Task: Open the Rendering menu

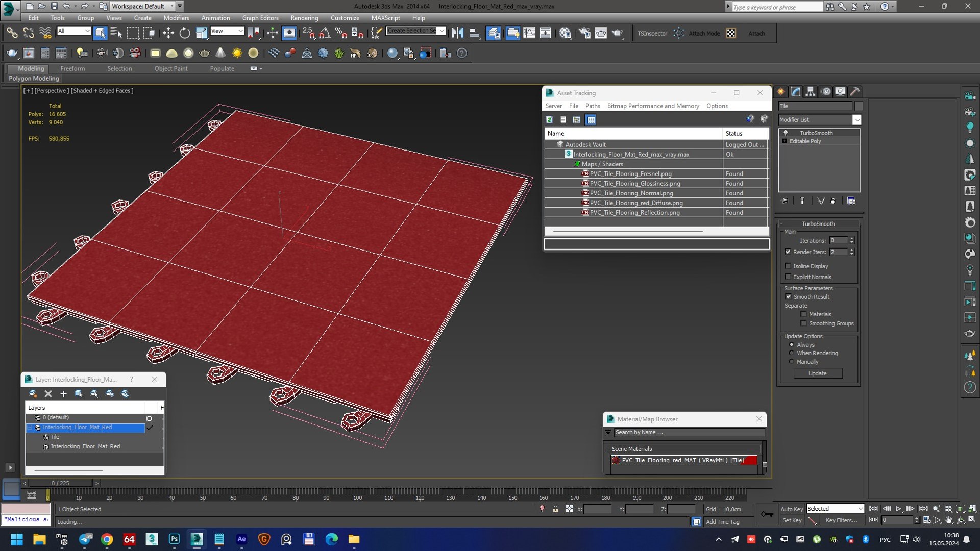Action: coord(304,18)
